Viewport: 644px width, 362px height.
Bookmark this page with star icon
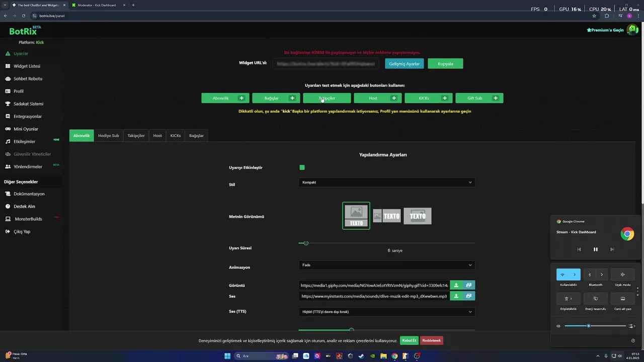coord(594,16)
